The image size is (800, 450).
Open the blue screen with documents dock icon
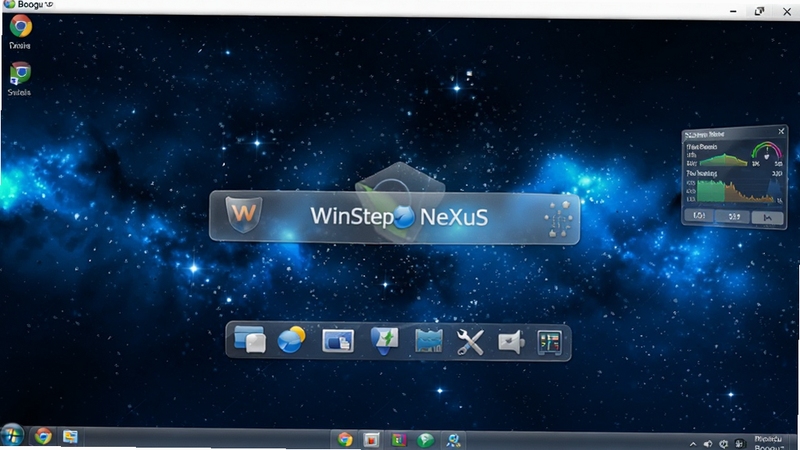[x=338, y=341]
